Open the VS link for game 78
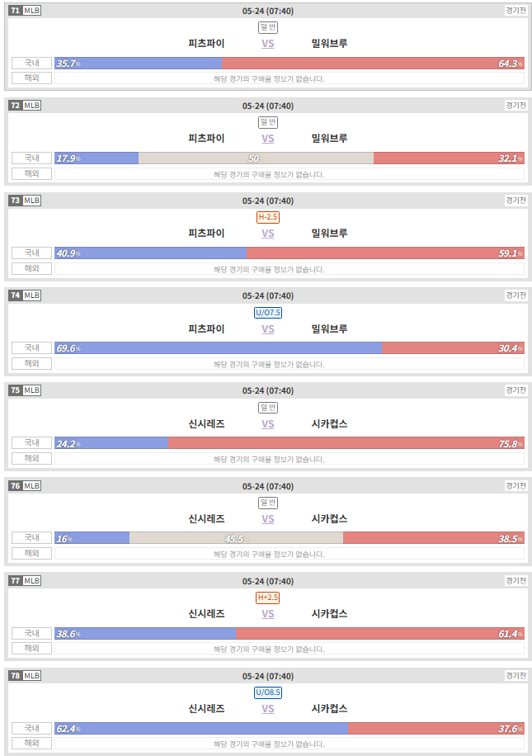 (x=268, y=709)
